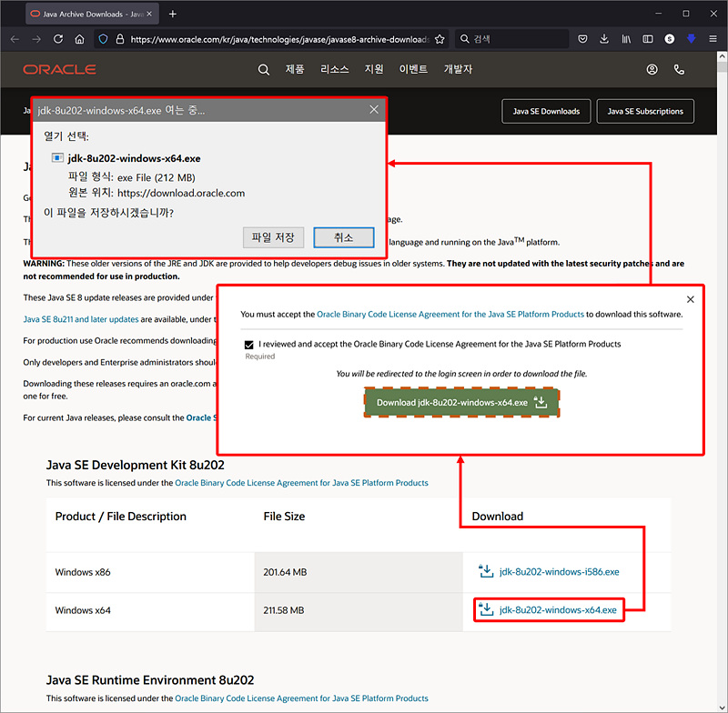Open license link under Java SE Runtime Environment
728x713 pixels.
click(x=301, y=698)
